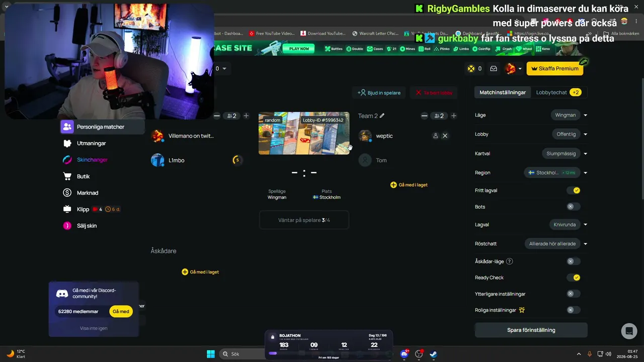Viewport: 644px width, 362px height.
Task: Click the L1mbo player name
Action: coord(177,160)
